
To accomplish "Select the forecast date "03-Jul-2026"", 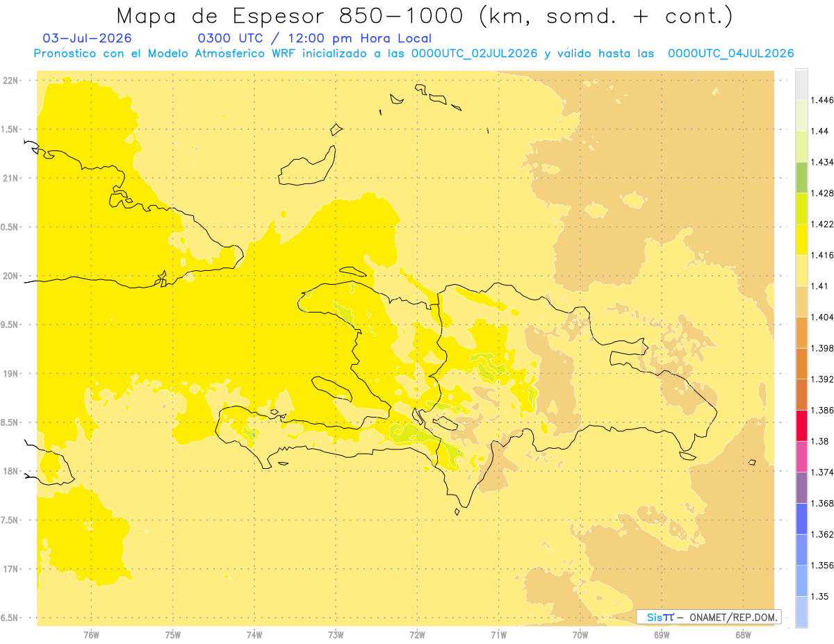I will [x=87, y=38].
